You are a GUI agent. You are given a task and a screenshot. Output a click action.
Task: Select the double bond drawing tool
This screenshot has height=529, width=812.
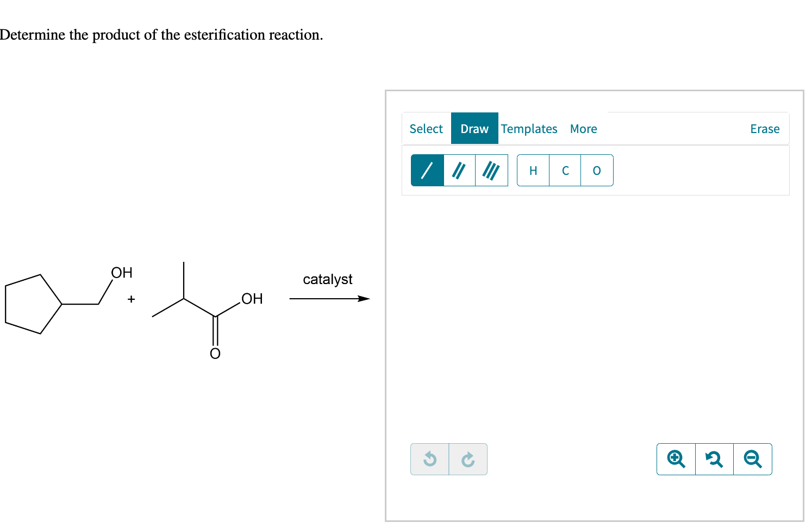click(459, 170)
